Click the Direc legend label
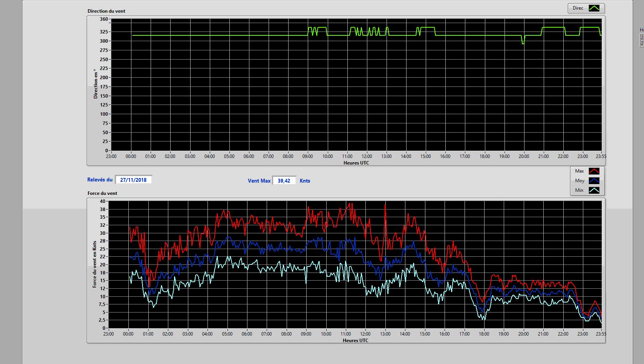Viewport: 644px width, 364px height. pos(578,8)
